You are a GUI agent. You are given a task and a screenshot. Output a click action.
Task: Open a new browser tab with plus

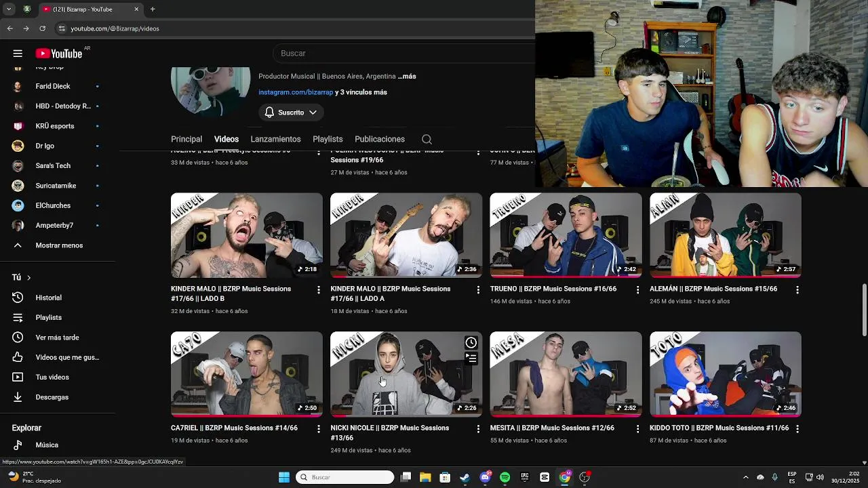coord(153,9)
